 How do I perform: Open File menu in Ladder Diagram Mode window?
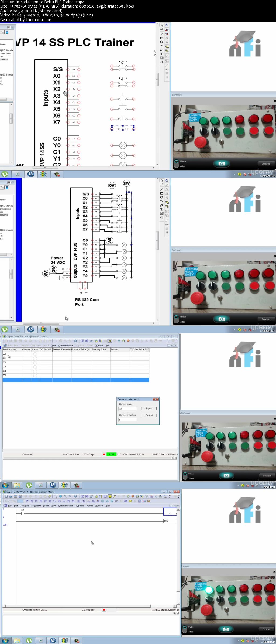pyautogui.click(x=10, y=506)
